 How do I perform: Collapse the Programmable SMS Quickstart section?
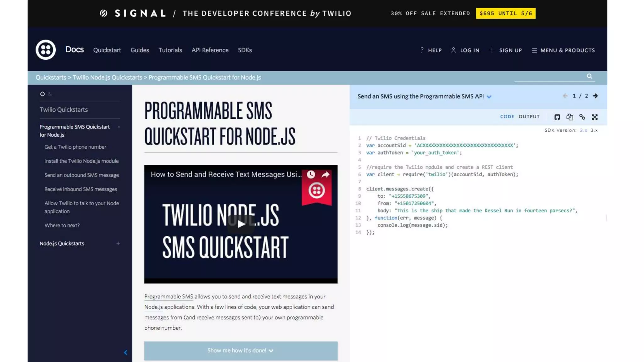tap(119, 127)
